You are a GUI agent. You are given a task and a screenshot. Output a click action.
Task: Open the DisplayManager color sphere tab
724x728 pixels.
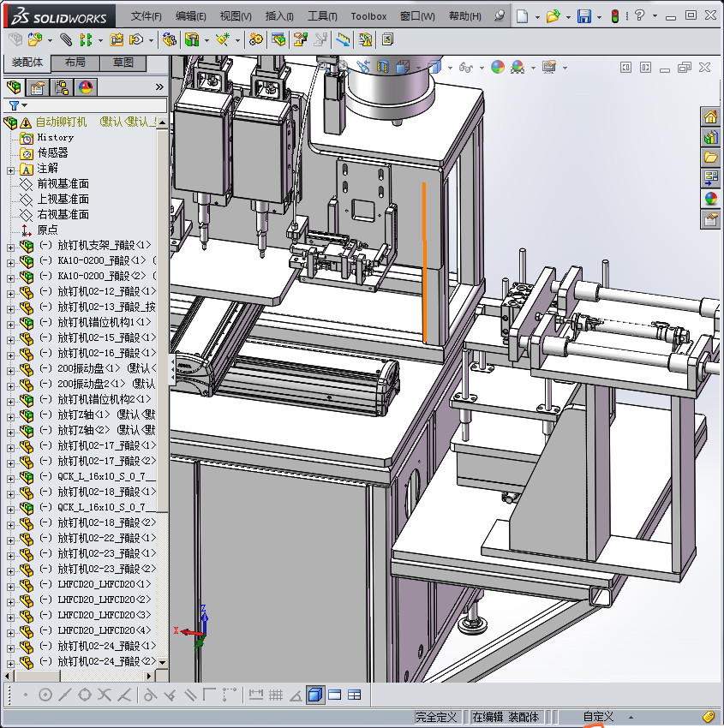pos(85,87)
